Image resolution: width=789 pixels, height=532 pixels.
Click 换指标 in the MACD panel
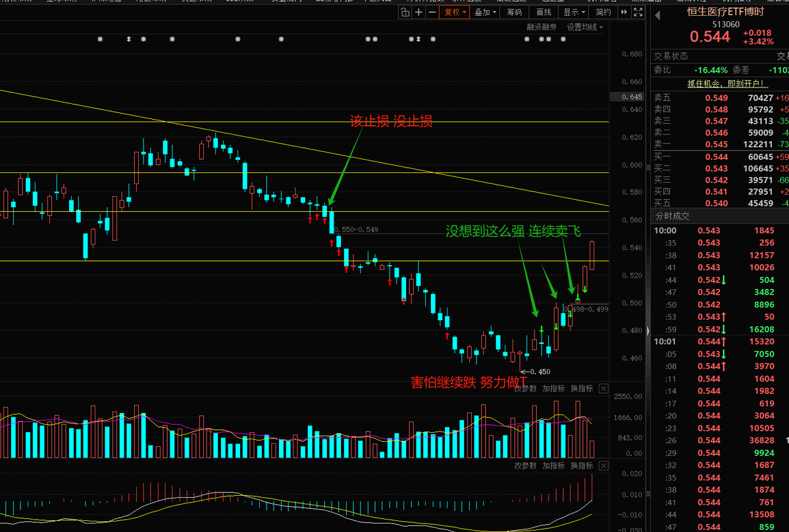(x=582, y=466)
